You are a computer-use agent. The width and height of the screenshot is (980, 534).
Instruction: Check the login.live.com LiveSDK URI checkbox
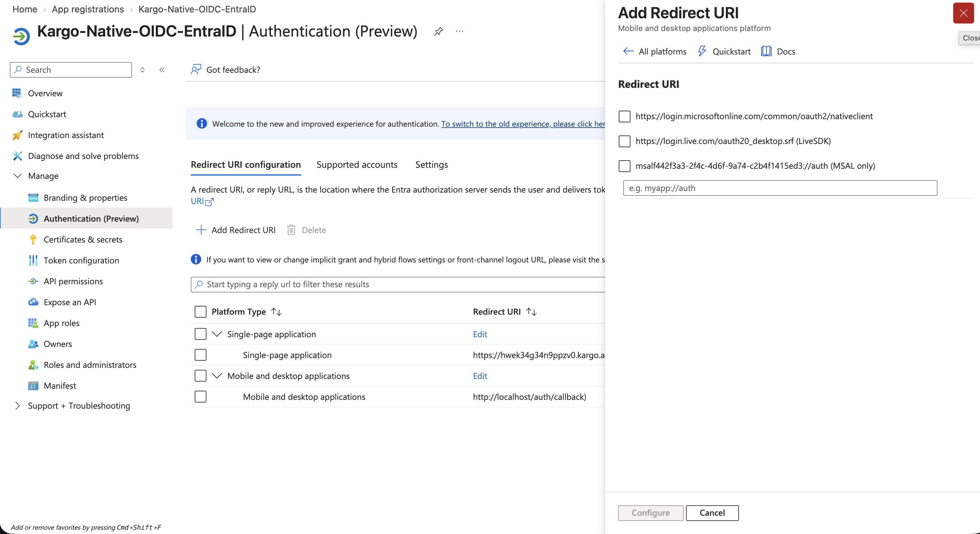[x=624, y=141]
